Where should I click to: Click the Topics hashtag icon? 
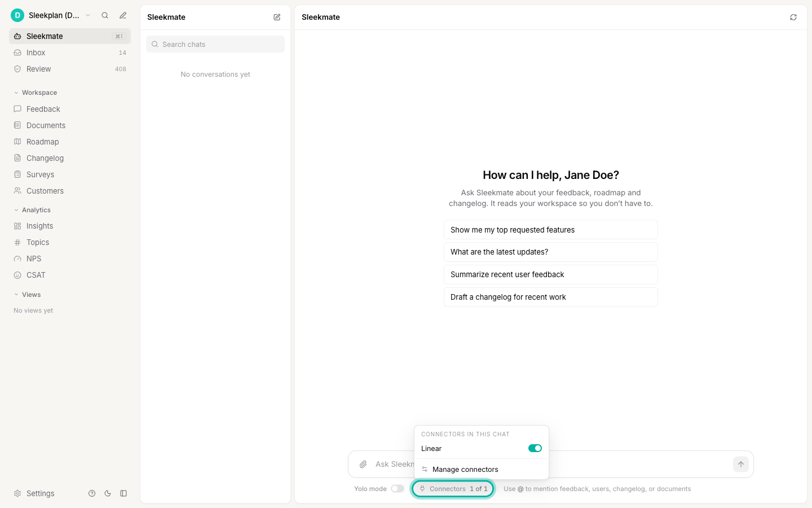pyautogui.click(x=17, y=242)
